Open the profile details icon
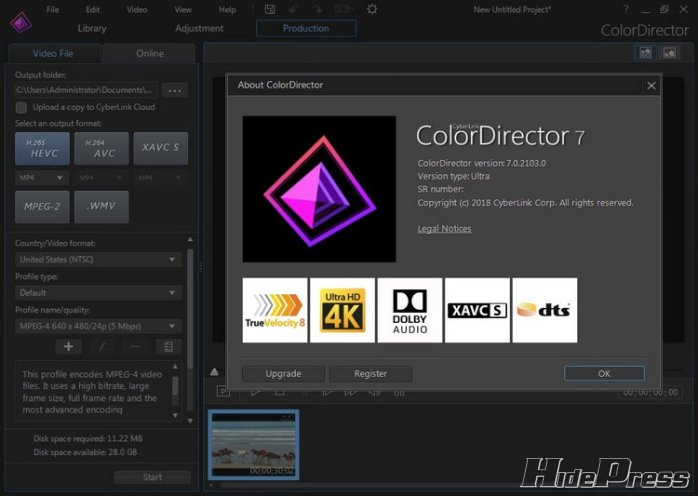Image resolution: width=698 pixels, height=496 pixels. pos(168,346)
